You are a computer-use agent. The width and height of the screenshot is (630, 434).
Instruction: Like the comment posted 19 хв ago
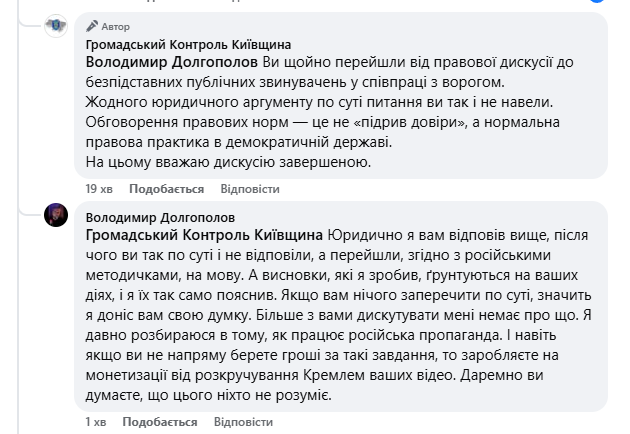click(x=166, y=188)
